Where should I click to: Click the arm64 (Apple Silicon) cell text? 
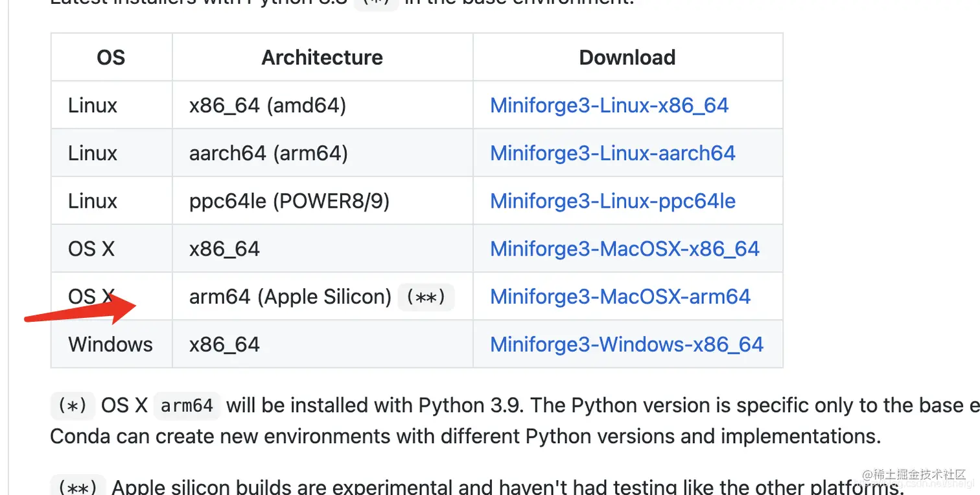pyautogui.click(x=290, y=297)
